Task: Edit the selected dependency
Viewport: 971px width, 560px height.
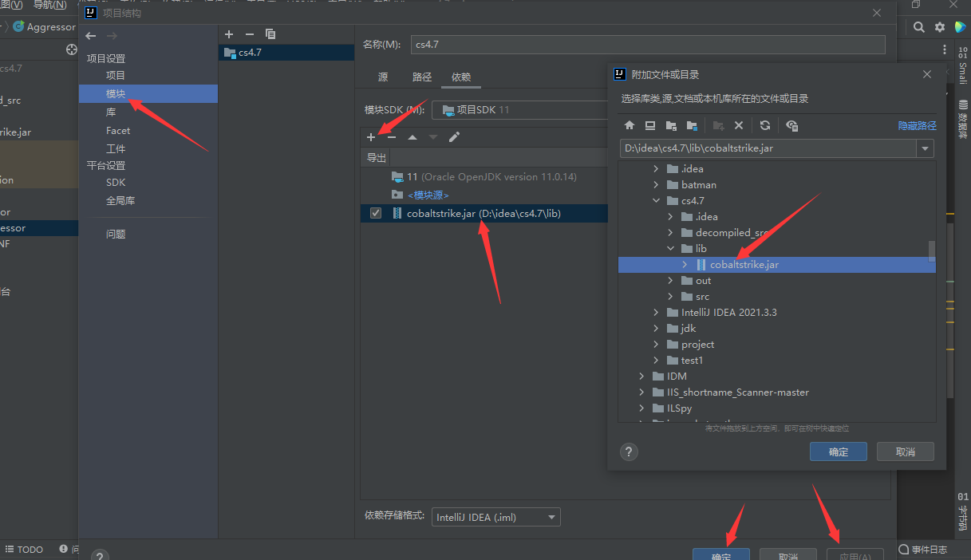Action: tap(454, 137)
